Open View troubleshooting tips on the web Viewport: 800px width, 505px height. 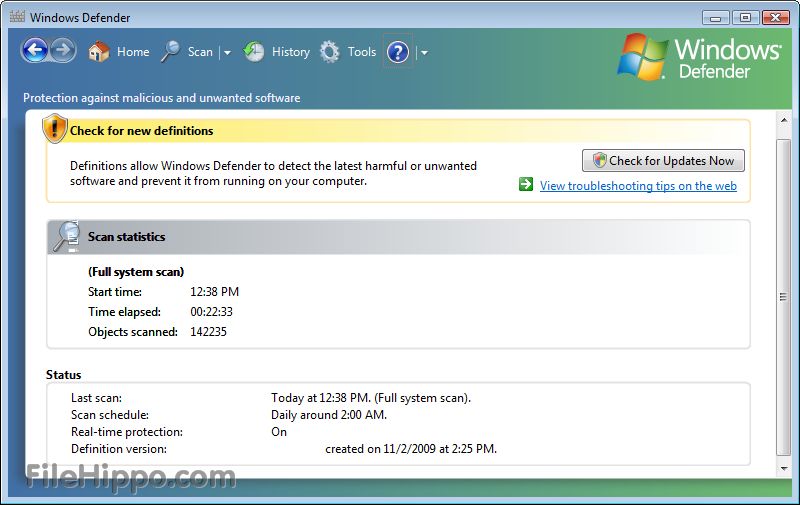[x=638, y=186]
